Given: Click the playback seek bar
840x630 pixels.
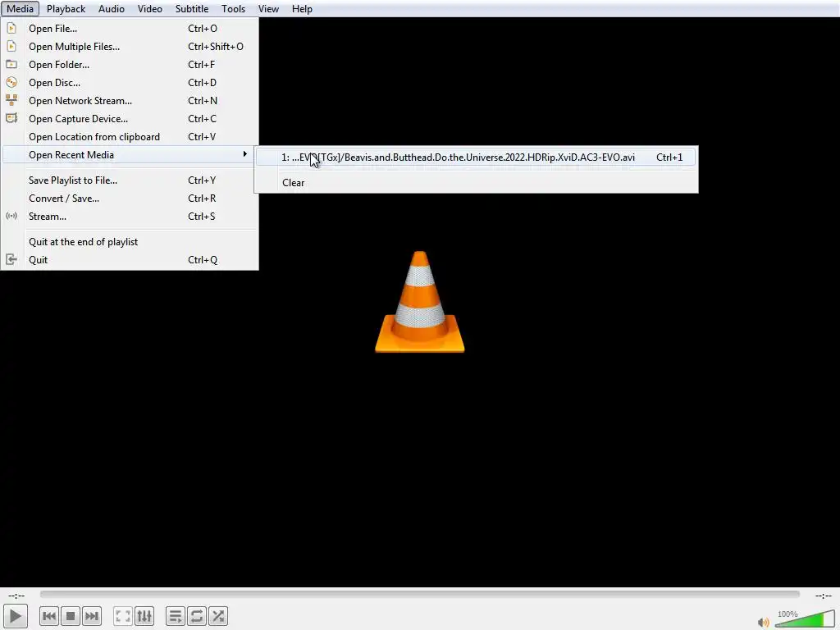Looking at the screenshot, I should tap(419, 594).
